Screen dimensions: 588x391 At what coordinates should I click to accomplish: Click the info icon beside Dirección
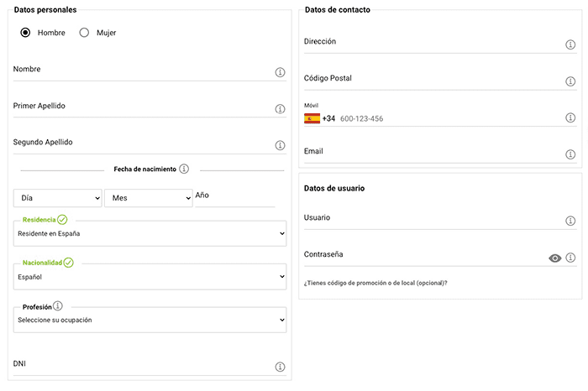click(x=570, y=45)
